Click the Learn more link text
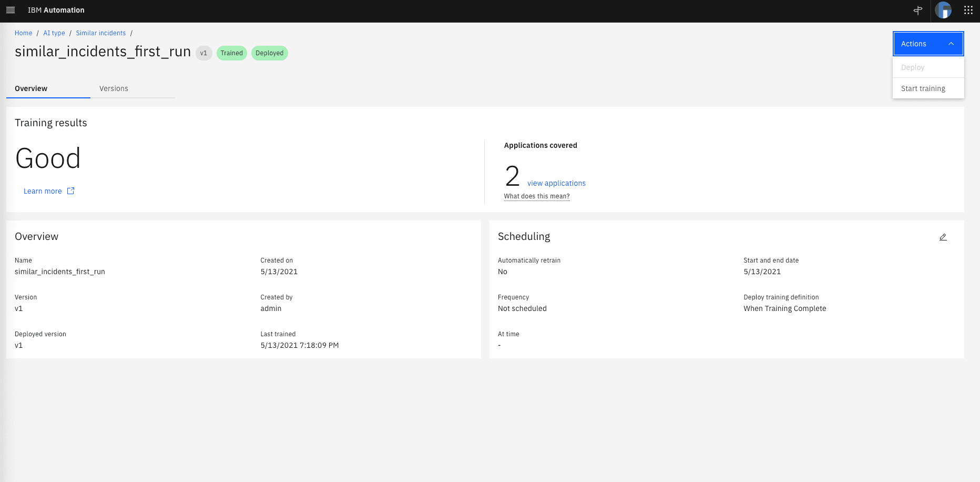The image size is (980, 482). point(43,191)
